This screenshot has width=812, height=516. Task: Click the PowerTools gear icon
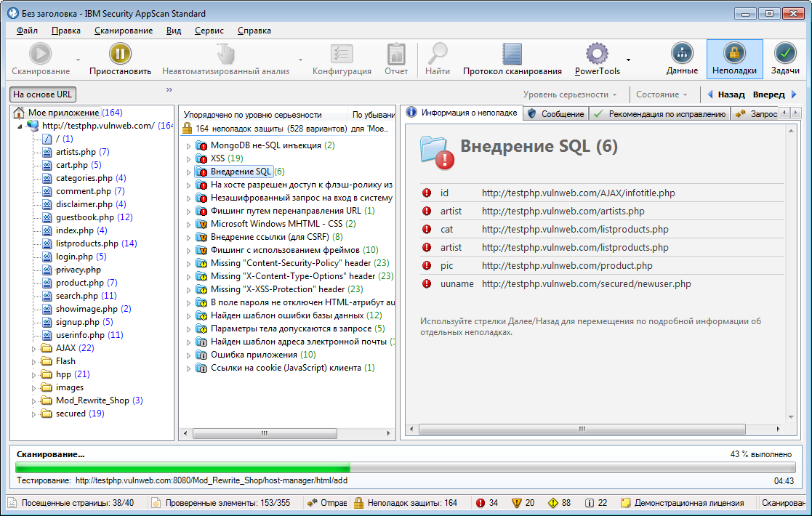pyautogui.click(x=597, y=54)
